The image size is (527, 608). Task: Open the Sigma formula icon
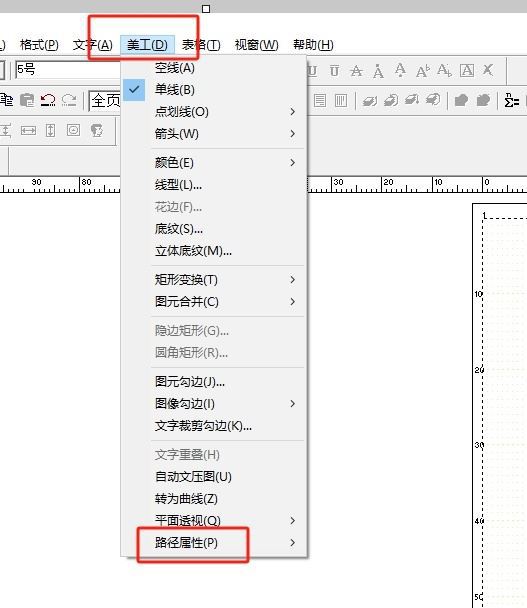pos(511,100)
